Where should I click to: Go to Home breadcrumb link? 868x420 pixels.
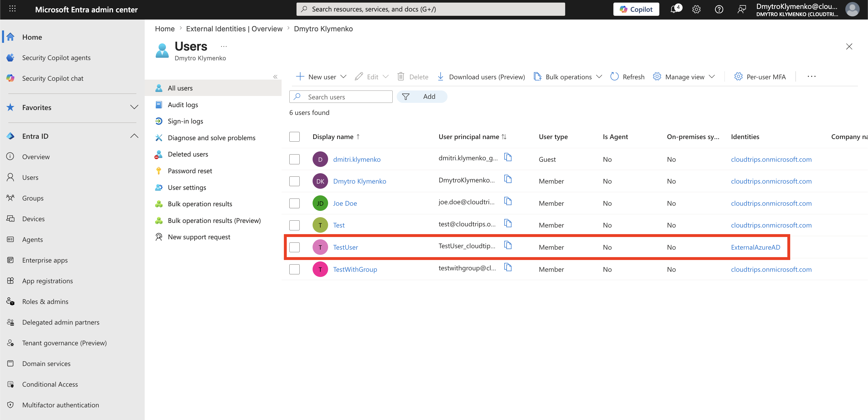coord(164,29)
